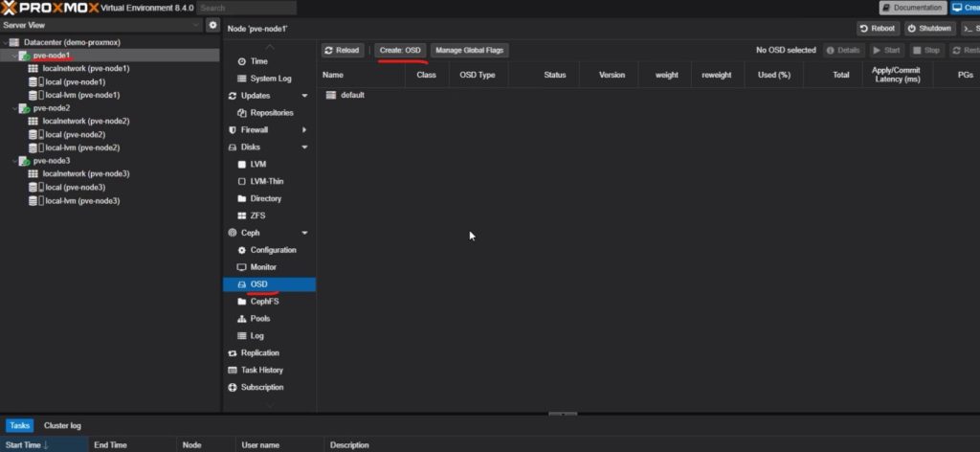Click pve-node3 node icon
This screenshot has height=452, width=980.
24,161
